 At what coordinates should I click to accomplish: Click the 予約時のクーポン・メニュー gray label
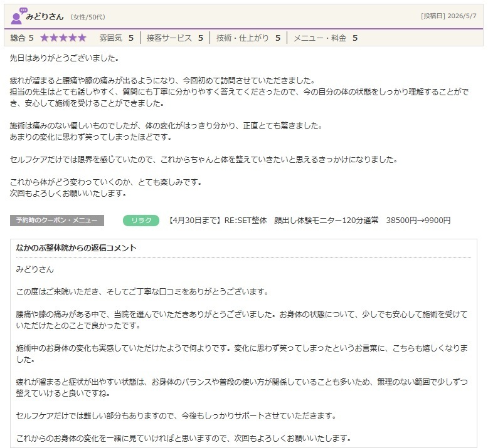coord(57,221)
